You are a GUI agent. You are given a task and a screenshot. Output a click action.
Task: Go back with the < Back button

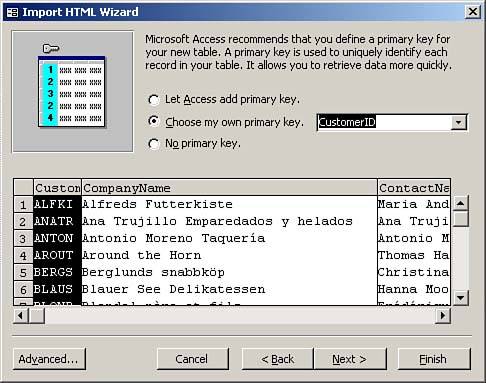click(x=277, y=359)
